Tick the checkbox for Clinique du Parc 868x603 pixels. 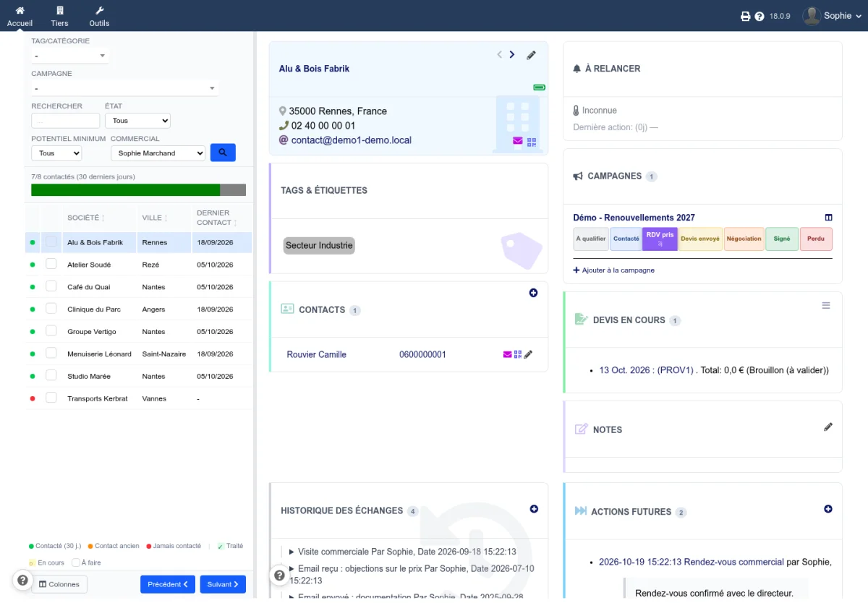[x=51, y=309]
